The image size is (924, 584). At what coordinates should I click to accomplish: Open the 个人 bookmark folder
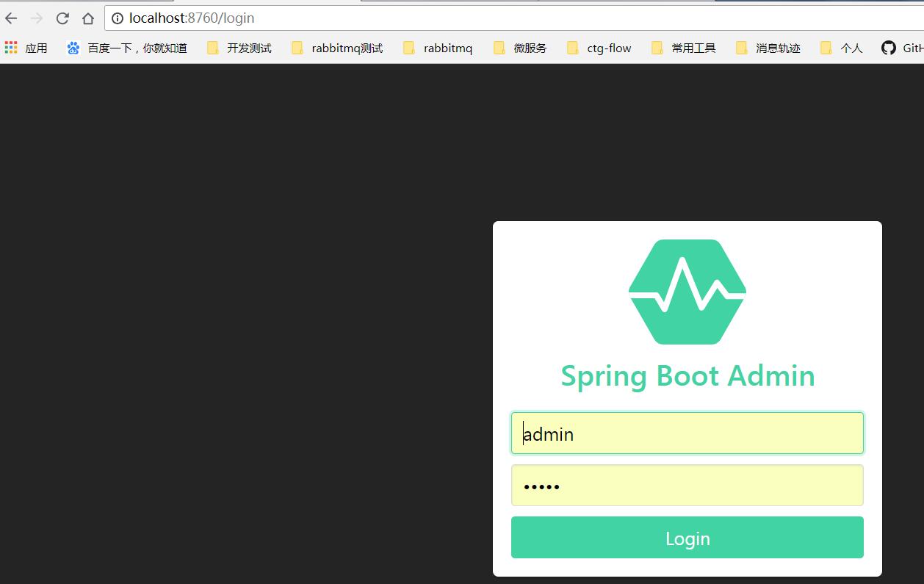[842, 48]
